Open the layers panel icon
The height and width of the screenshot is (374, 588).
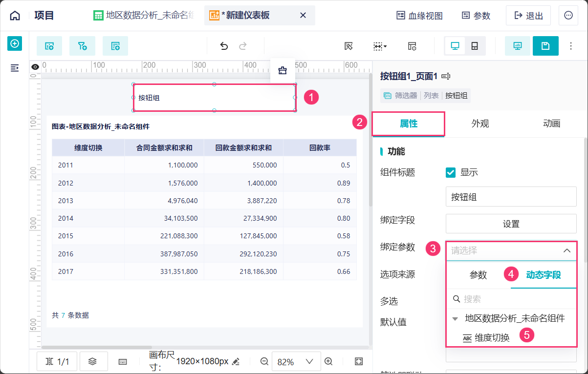point(92,362)
